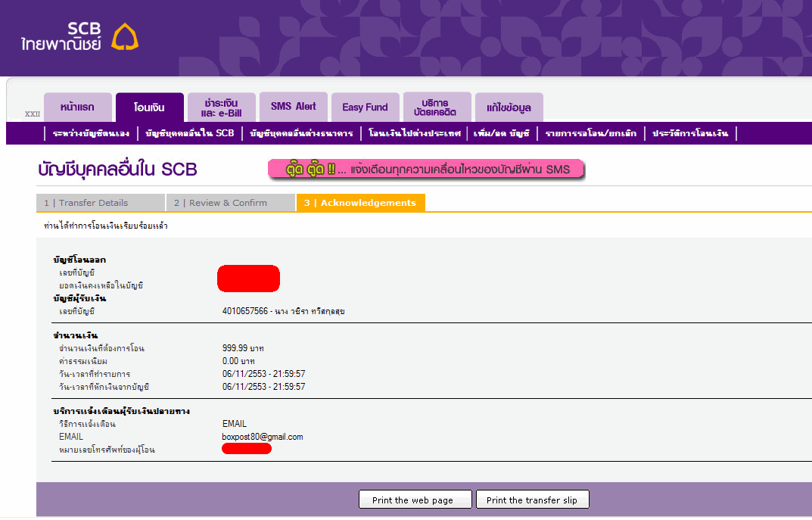The image size is (812, 520).
Task: Click the pink SMS notification banner
Action: (426, 170)
